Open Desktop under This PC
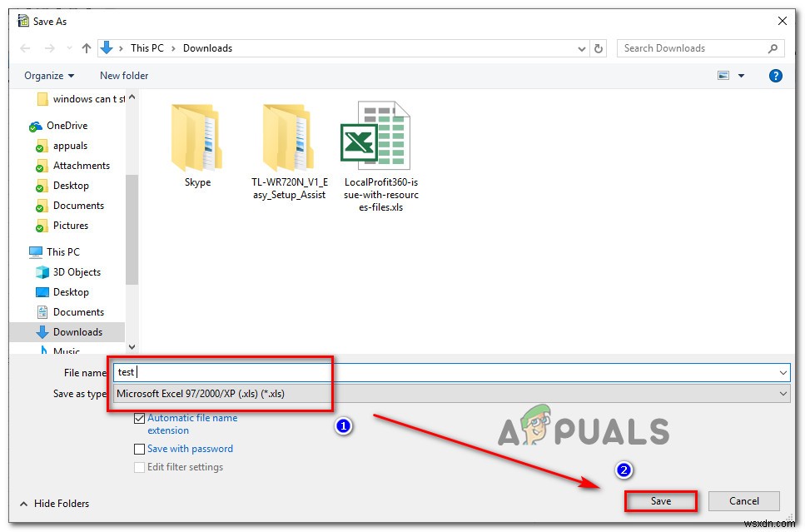Viewport: 805px width, 532px height. pos(62,292)
